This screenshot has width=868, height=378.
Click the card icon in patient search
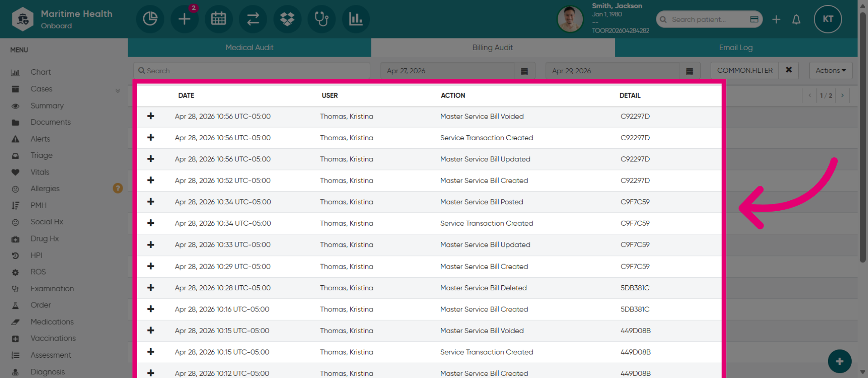coord(754,19)
